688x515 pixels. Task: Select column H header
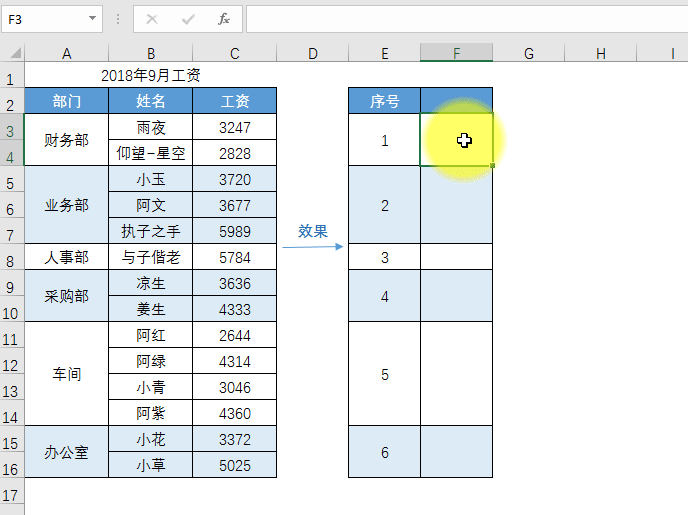(x=601, y=53)
